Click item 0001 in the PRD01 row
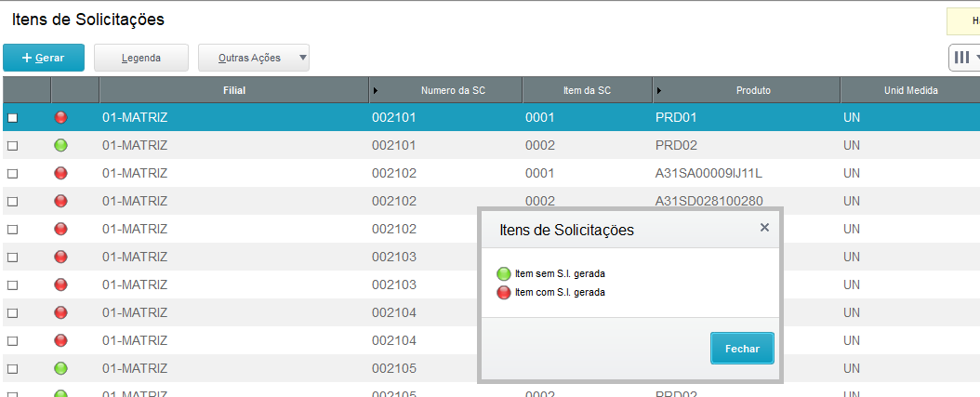The height and width of the screenshot is (397, 980). [539, 117]
